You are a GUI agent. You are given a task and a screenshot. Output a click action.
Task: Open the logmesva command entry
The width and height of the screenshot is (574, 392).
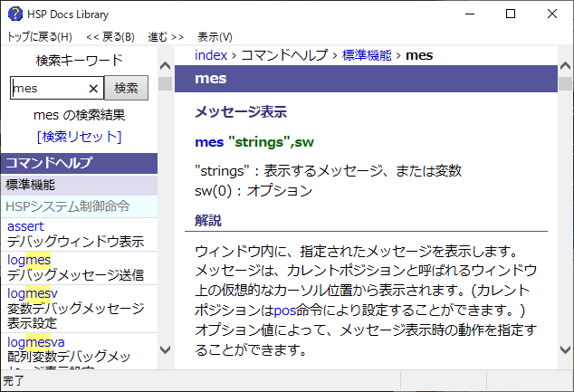(36, 342)
